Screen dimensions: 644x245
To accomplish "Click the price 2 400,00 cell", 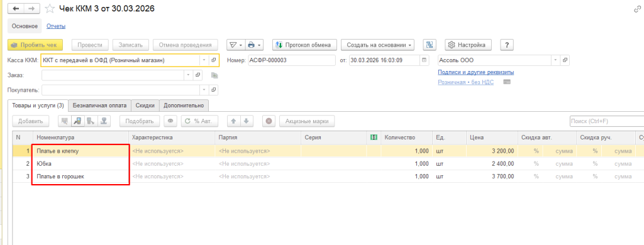I will coord(492,164).
